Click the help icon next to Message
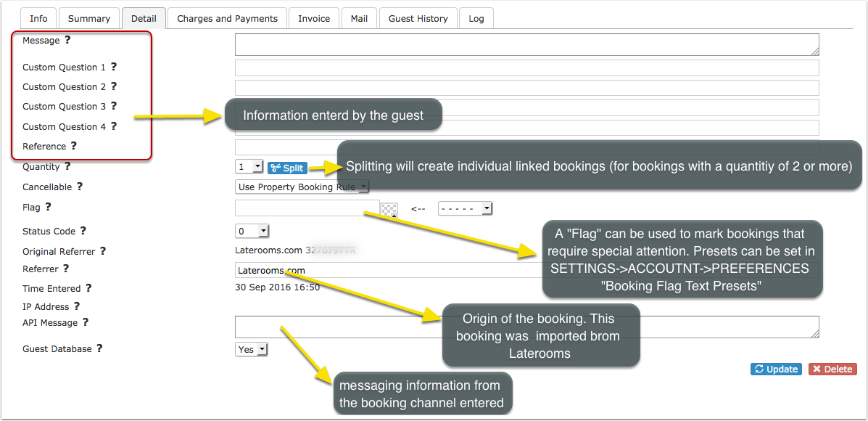Viewport: 868px width, 421px height. 68,40
